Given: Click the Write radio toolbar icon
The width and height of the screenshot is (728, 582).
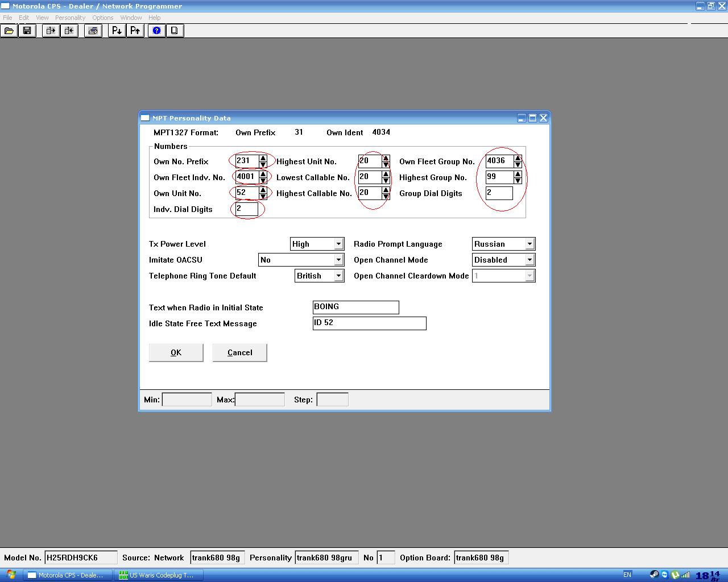Looking at the screenshot, I should click(69, 31).
